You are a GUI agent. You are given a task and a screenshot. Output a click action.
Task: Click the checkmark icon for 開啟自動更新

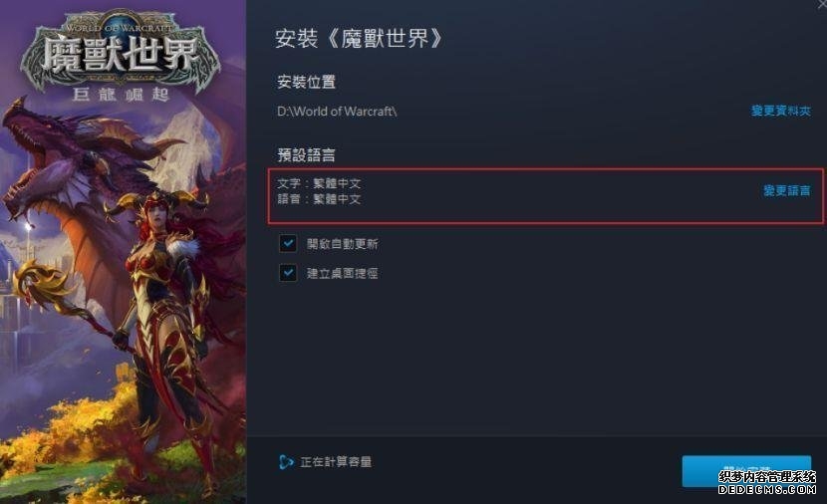click(288, 243)
